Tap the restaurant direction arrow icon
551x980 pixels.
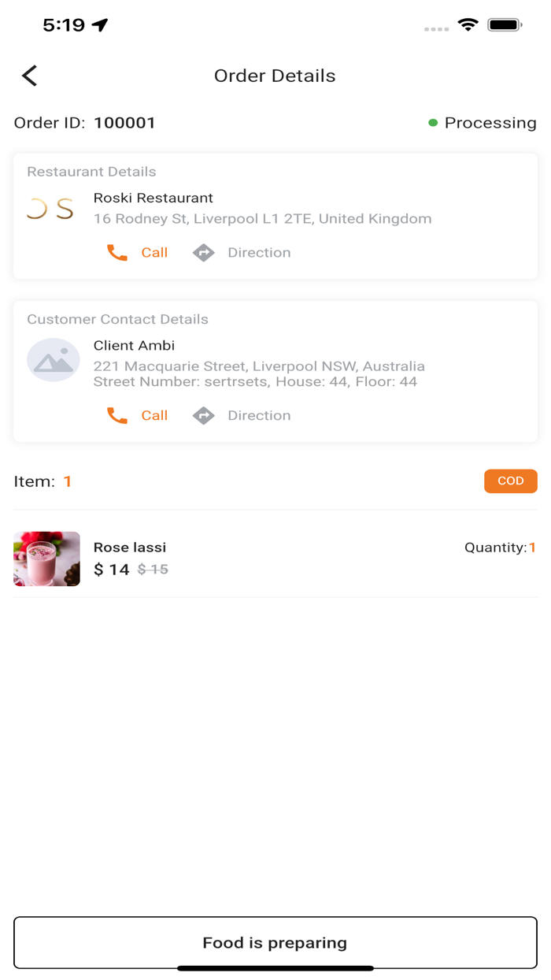[204, 253]
